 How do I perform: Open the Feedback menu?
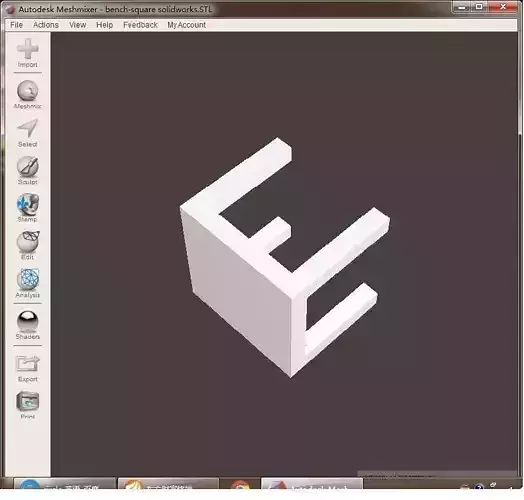140,25
